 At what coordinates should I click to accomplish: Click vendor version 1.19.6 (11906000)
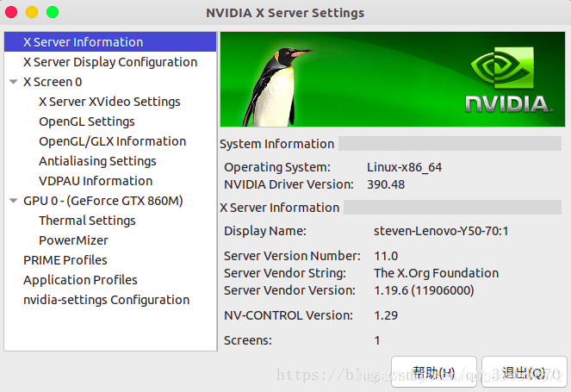pos(425,290)
